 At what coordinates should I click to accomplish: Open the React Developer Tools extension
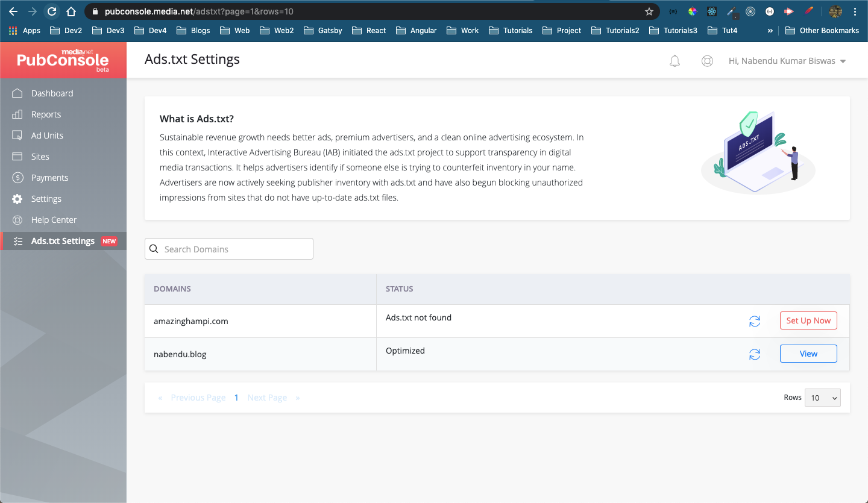coord(712,11)
